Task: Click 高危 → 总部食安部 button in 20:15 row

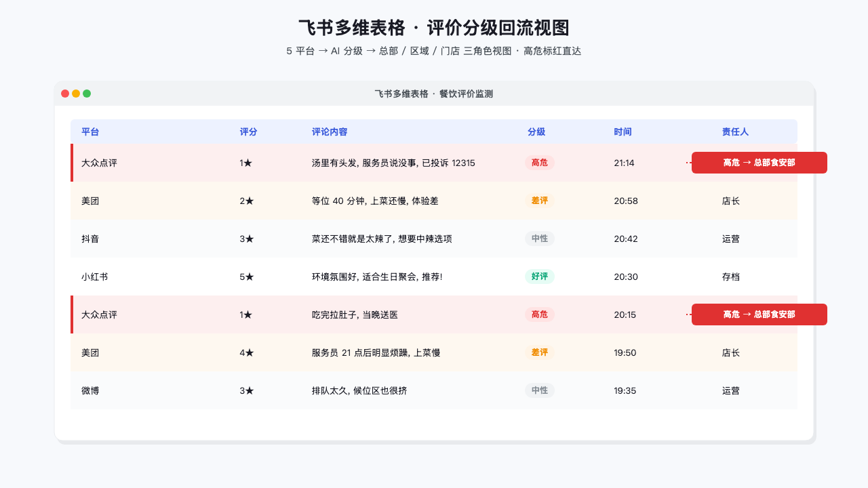Action: [759, 314]
